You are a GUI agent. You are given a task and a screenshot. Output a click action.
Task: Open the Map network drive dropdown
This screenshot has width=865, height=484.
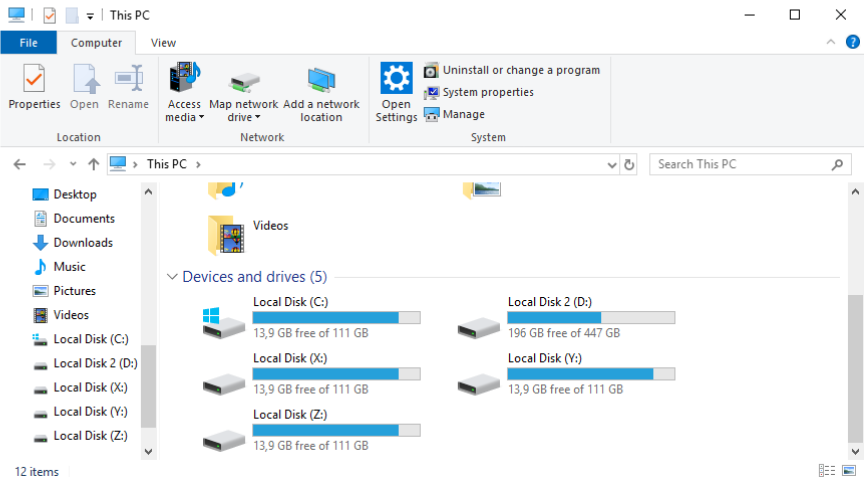(x=243, y=110)
